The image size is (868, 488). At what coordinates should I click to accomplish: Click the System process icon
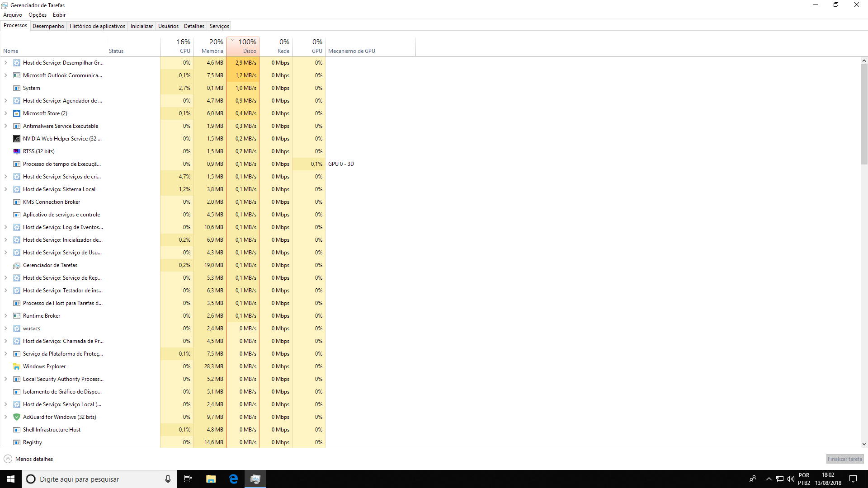[x=17, y=88]
